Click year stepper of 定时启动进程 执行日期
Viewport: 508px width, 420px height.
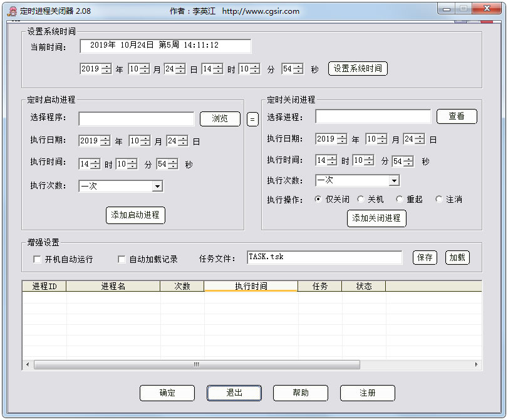pos(105,141)
